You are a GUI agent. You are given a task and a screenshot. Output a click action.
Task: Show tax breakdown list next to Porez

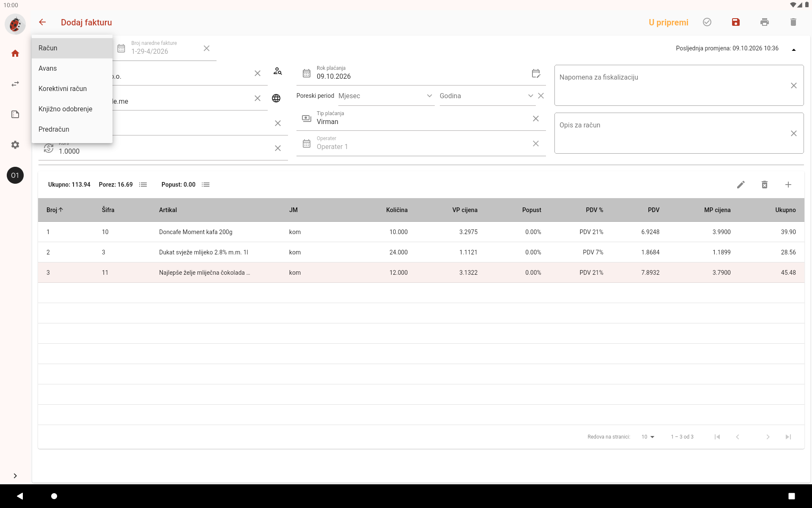143,185
